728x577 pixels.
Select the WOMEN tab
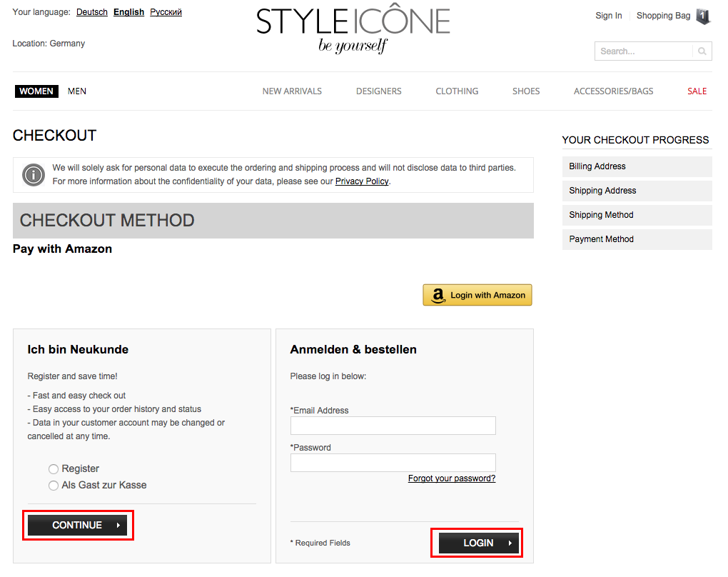(x=36, y=91)
